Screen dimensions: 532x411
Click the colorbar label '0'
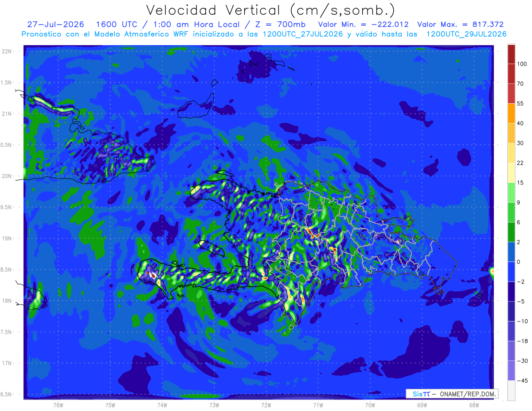click(519, 262)
